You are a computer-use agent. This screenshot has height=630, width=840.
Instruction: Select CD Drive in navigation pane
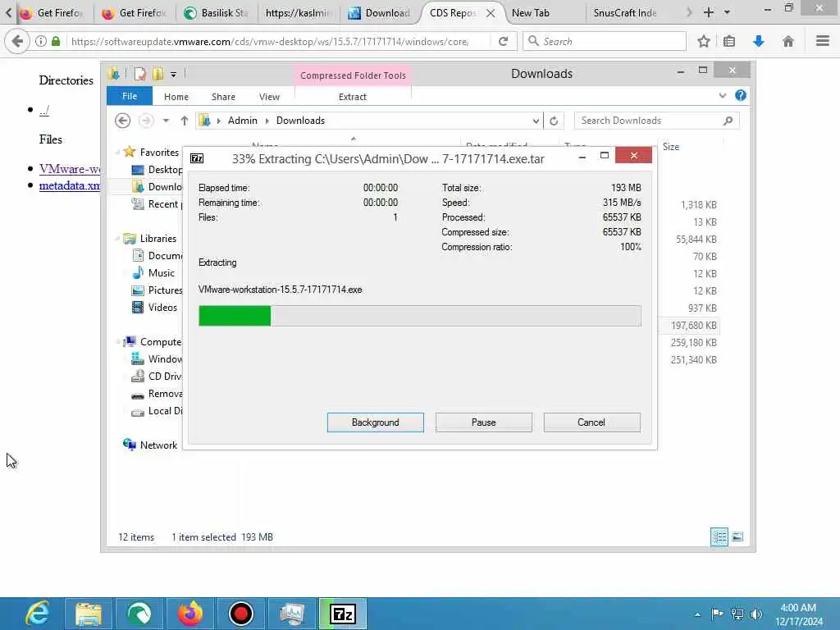click(x=157, y=376)
